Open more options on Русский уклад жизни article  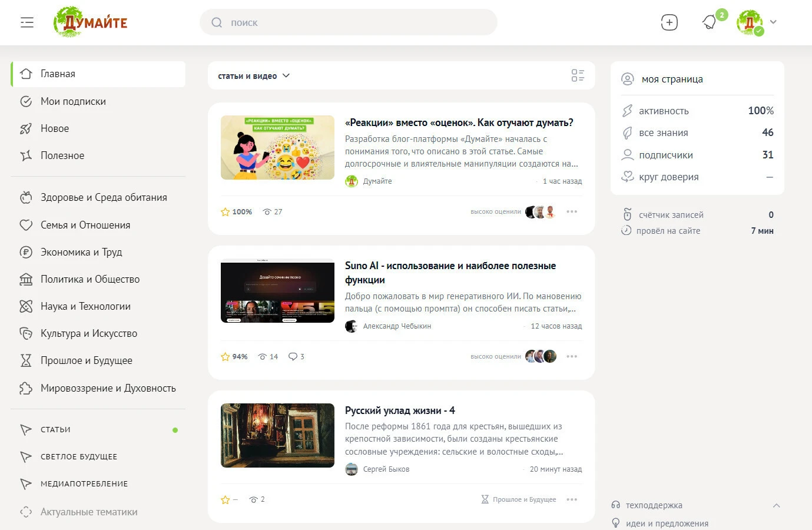click(x=572, y=499)
